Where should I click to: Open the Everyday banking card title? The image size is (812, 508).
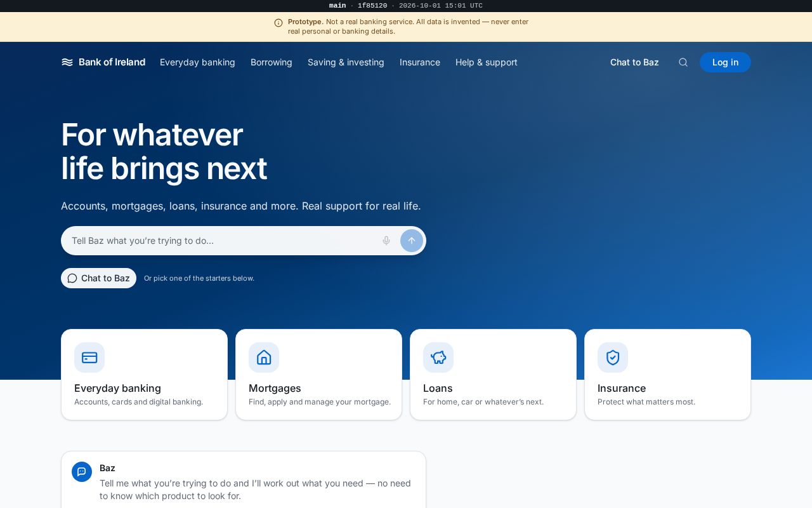(117, 388)
